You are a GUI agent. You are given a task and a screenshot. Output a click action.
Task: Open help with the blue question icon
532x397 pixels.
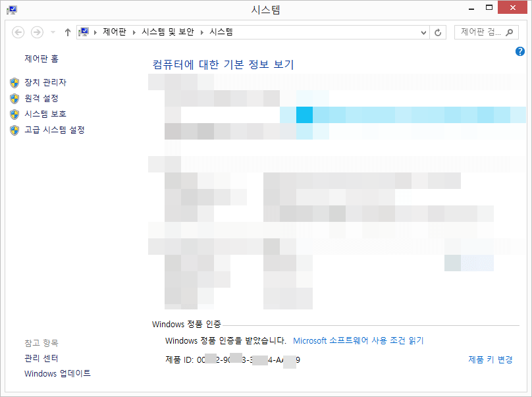click(519, 51)
